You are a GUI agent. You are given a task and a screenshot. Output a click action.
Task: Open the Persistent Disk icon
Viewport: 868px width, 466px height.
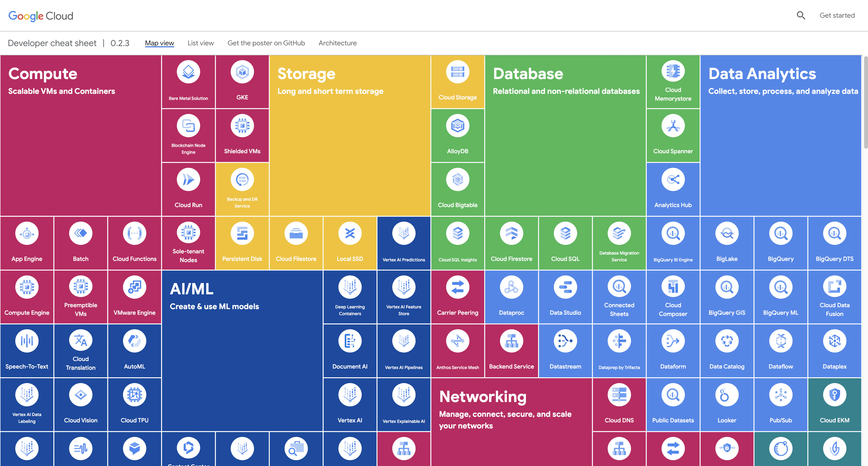click(242, 233)
